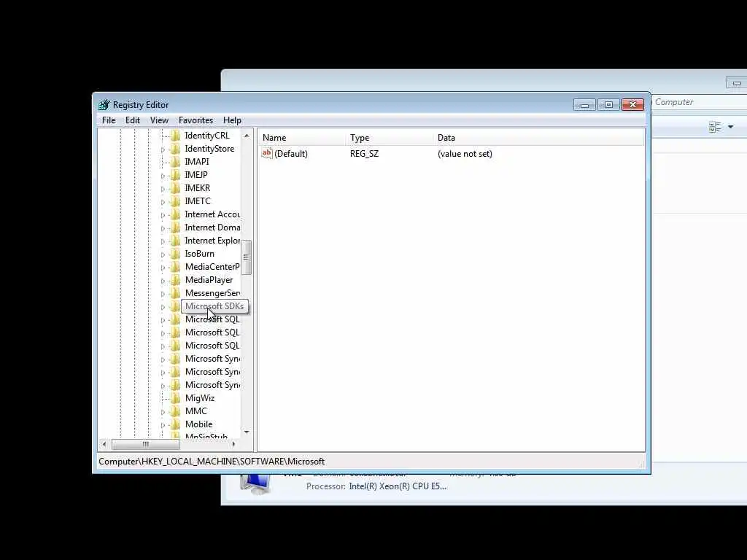The width and height of the screenshot is (747, 560).
Task: Click the tree's vertical scrollbar thumb
Action: click(247, 257)
